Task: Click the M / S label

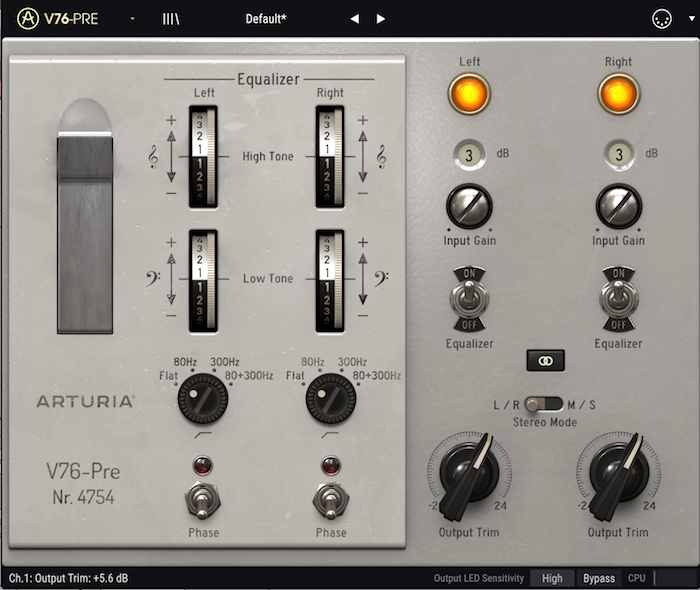Action: click(581, 405)
